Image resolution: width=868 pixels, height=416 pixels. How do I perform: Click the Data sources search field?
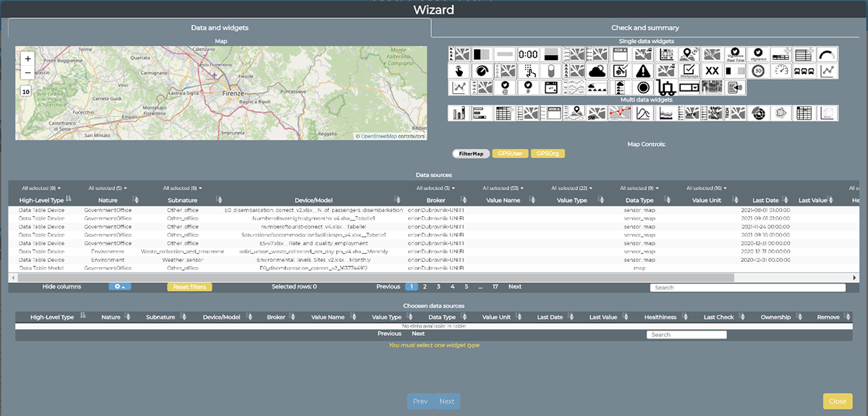(747, 288)
